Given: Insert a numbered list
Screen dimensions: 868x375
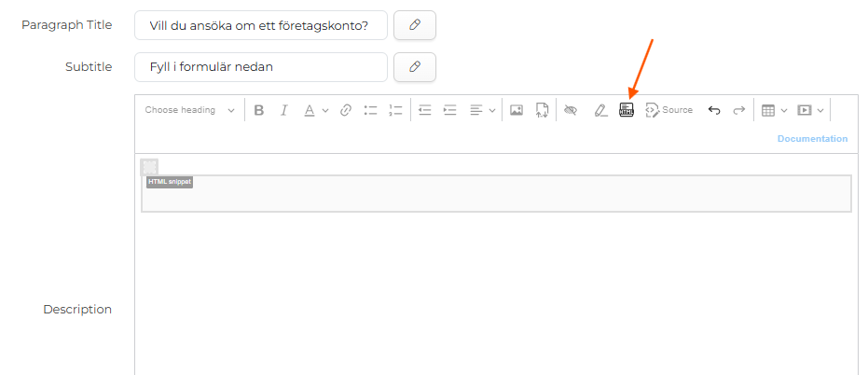Looking at the screenshot, I should click(x=395, y=110).
